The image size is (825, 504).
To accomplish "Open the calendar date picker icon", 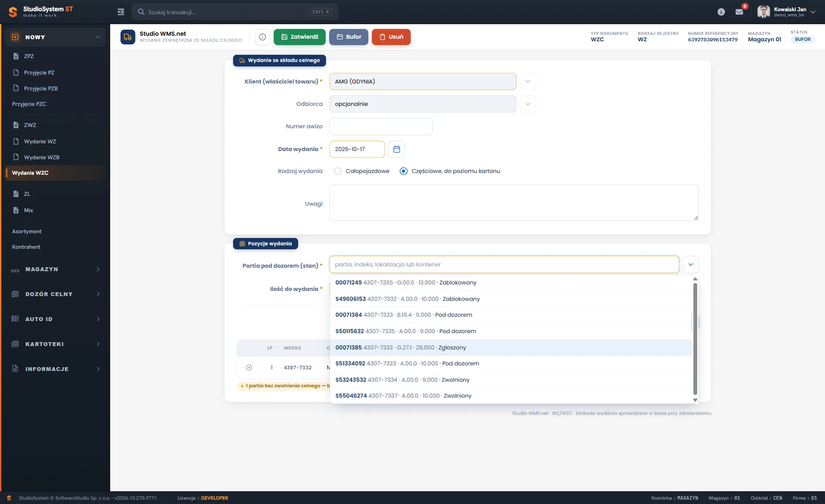I will (396, 149).
